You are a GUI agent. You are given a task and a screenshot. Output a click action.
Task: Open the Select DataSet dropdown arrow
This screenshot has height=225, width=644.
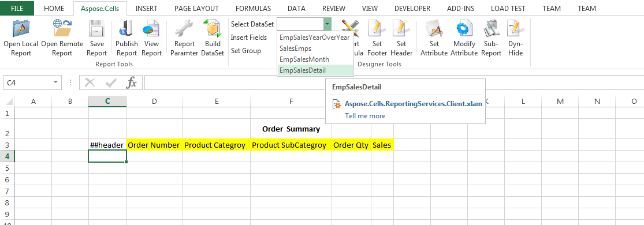click(327, 24)
